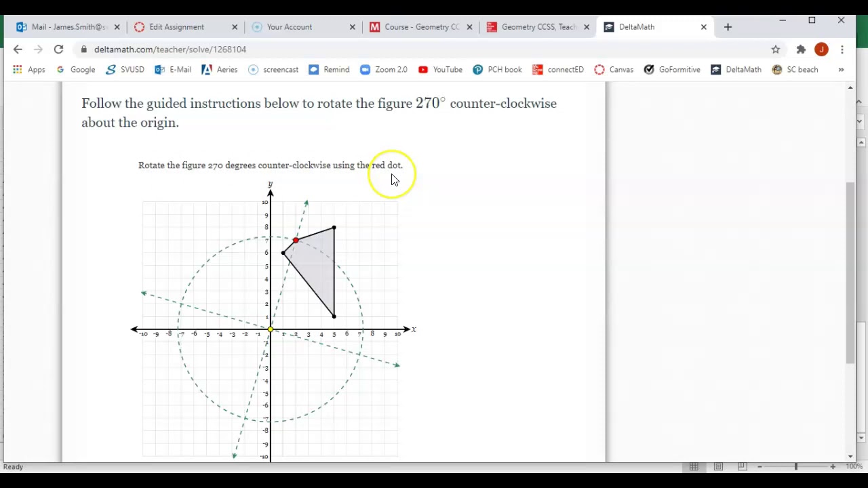
Task: Open the Zoom 2.0 bookmark
Action: (x=384, y=70)
